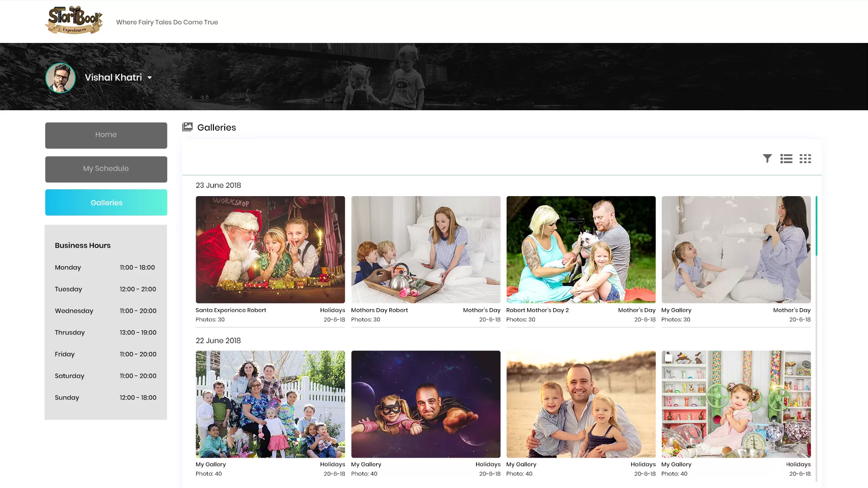Click the gallery list vertical scrollbar
Screen dimensions: 868x488
[816, 226]
